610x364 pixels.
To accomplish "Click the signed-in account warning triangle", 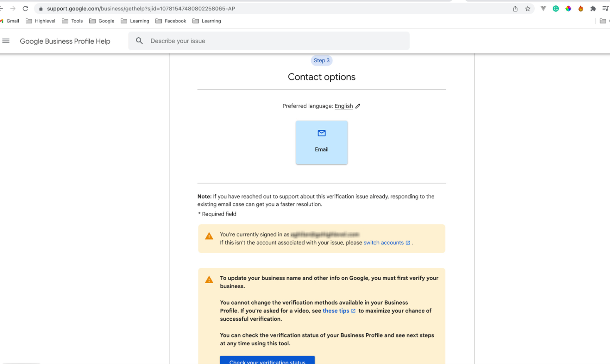I will tap(209, 236).
